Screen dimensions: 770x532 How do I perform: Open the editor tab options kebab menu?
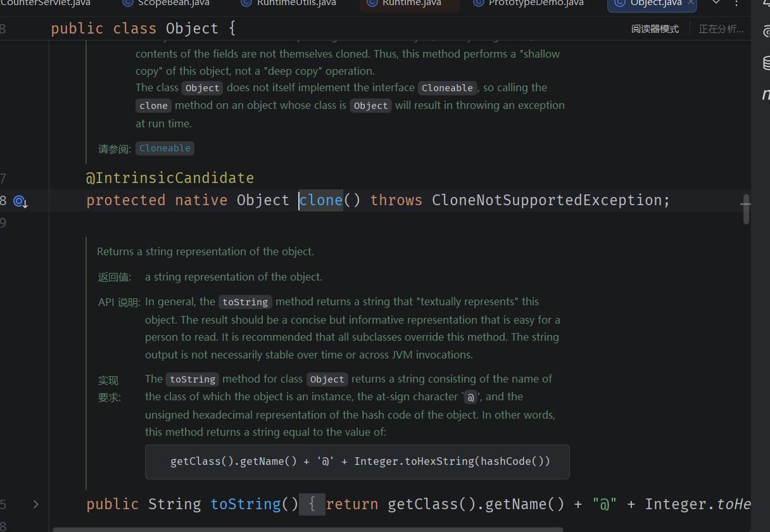pos(736,3)
